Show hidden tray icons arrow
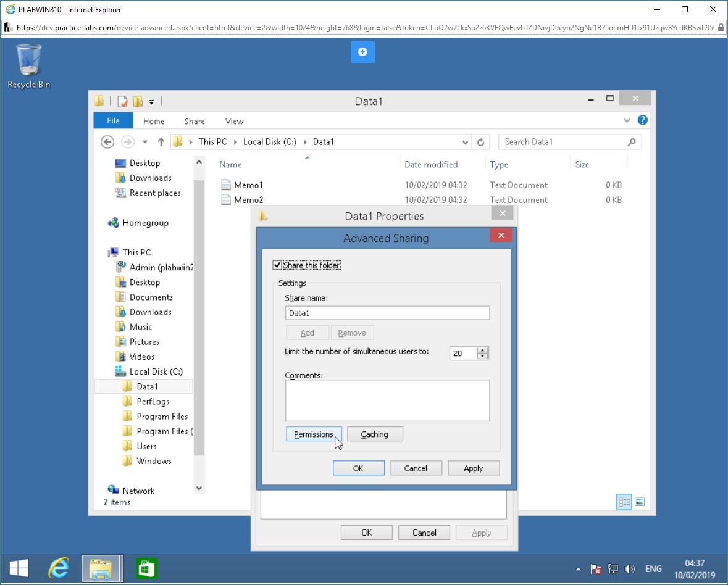This screenshot has height=585, width=728. tap(578, 569)
